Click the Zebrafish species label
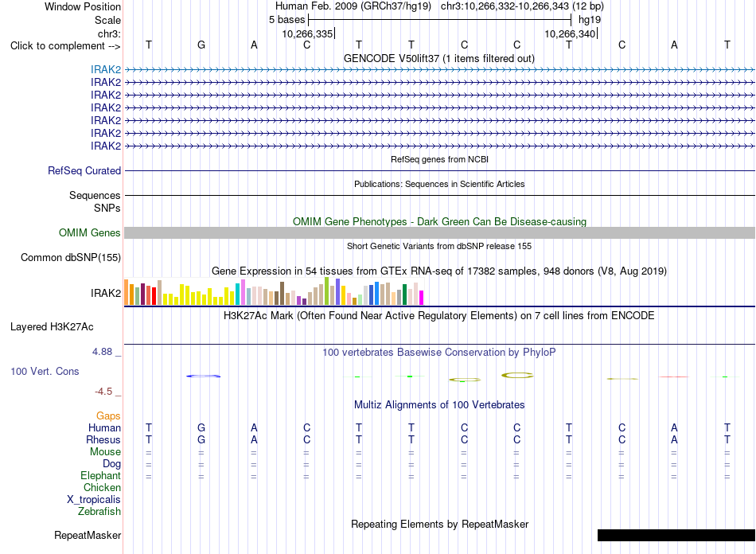Viewport: 756px width, 554px height. point(99,511)
